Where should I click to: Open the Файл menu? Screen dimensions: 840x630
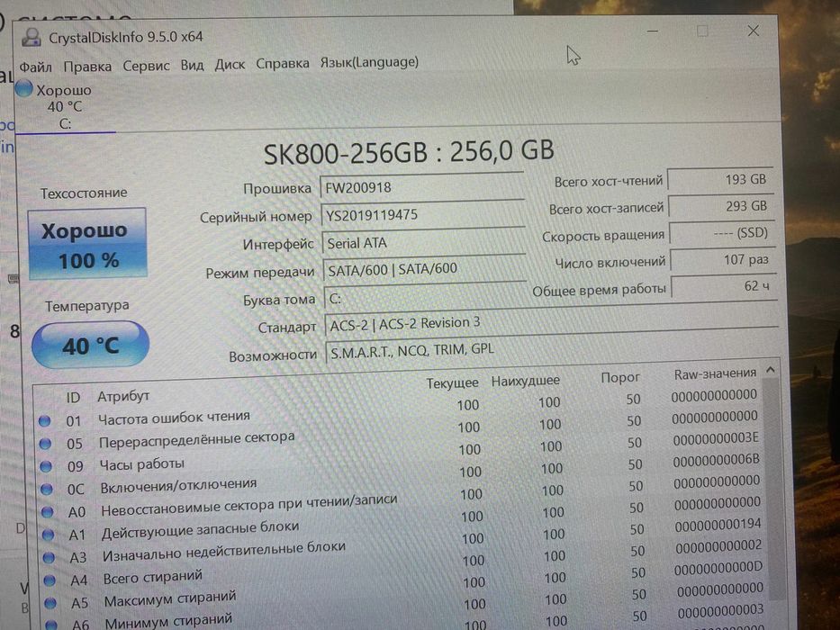click(35, 67)
